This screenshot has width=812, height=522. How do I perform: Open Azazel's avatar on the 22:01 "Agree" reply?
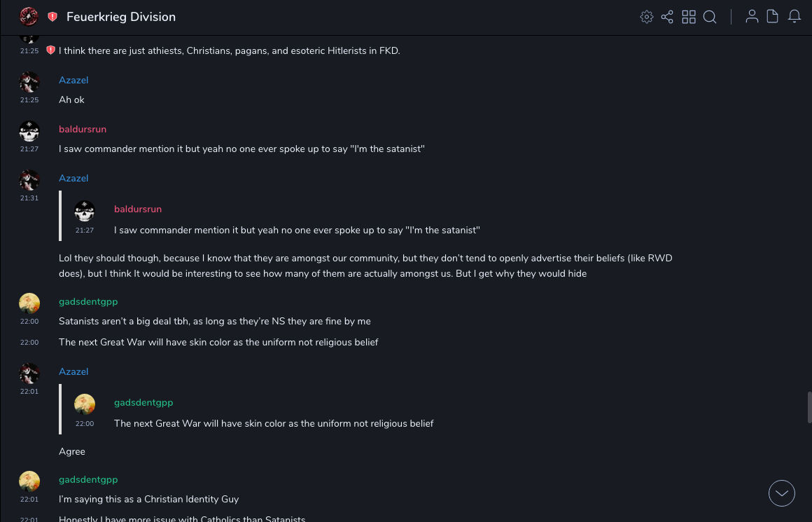[x=29, y=373]
